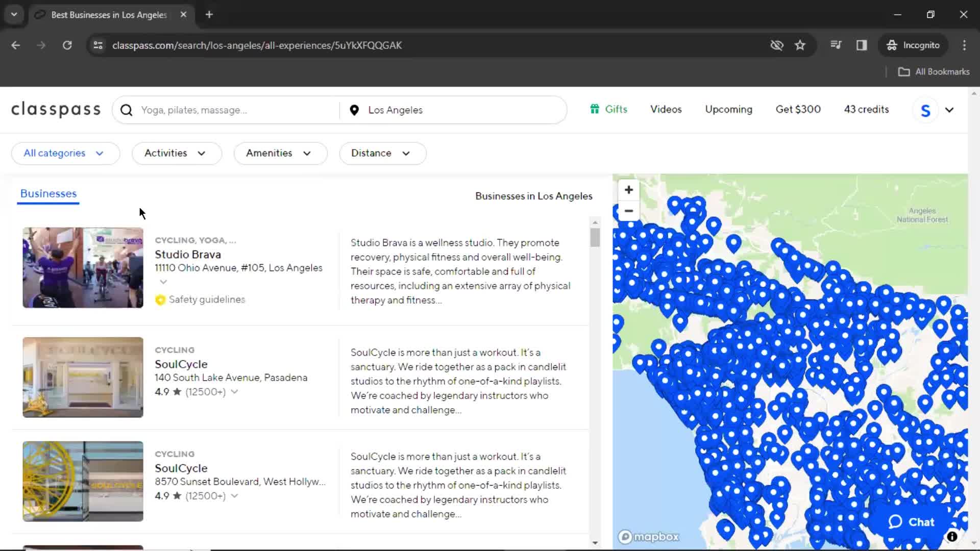Click Get $300 link
This screenshot has width=980, height=551.
point(798,109)
